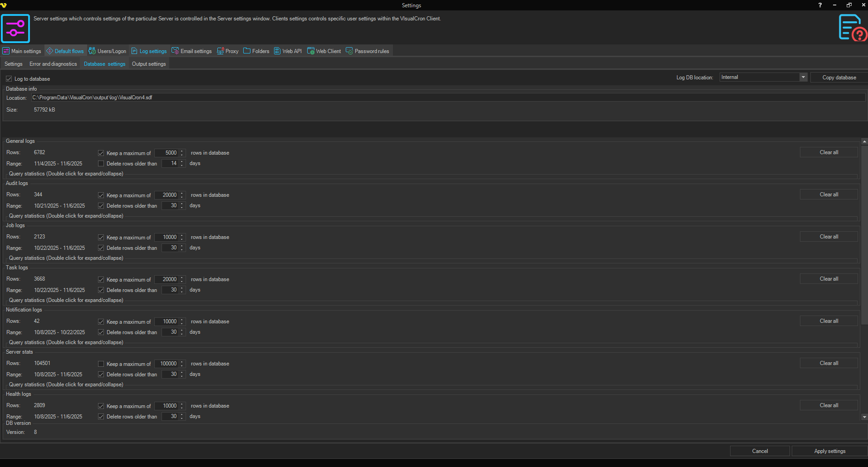Screen dimensions: 868x467
Task: Open the Settings sub-tab
Action: tap(14, 64)
